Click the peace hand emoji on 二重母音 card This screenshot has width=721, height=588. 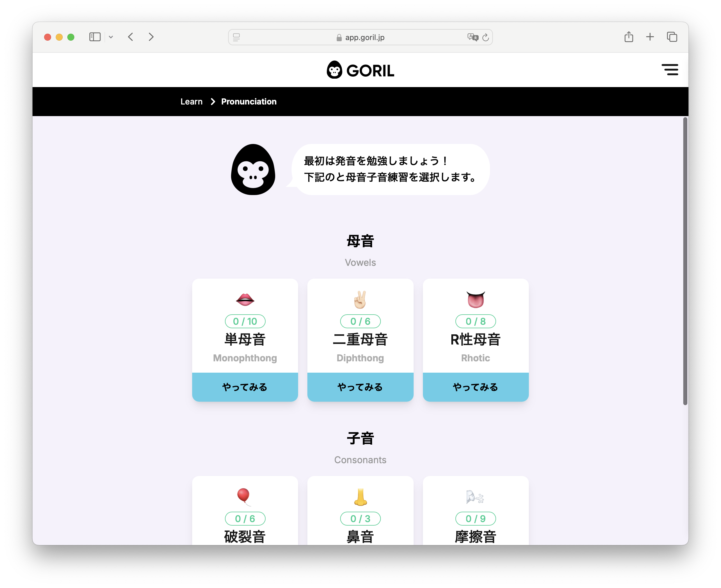(x=360, y=300)
